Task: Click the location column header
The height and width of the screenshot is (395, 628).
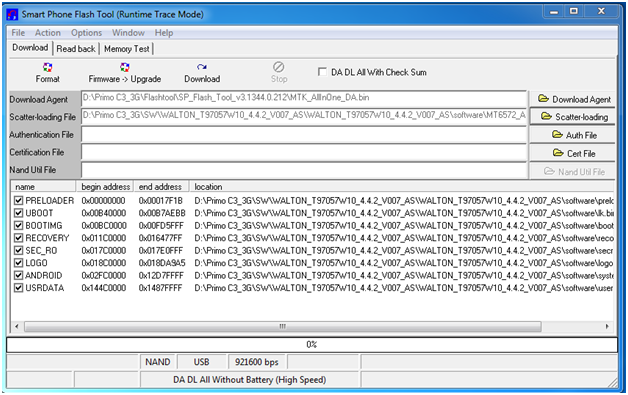Action: (x=402, y=187)
